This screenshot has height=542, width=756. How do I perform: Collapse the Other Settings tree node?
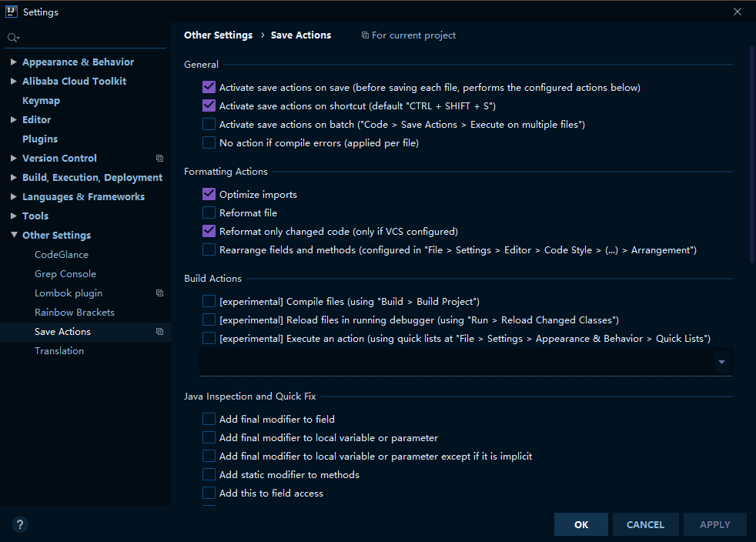(x=14, y=236)
